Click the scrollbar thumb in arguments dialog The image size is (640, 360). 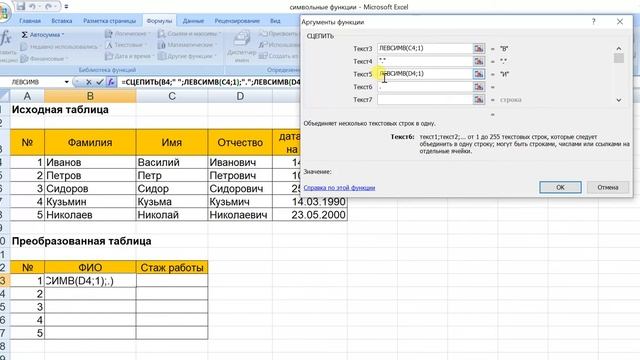[619, 58]
